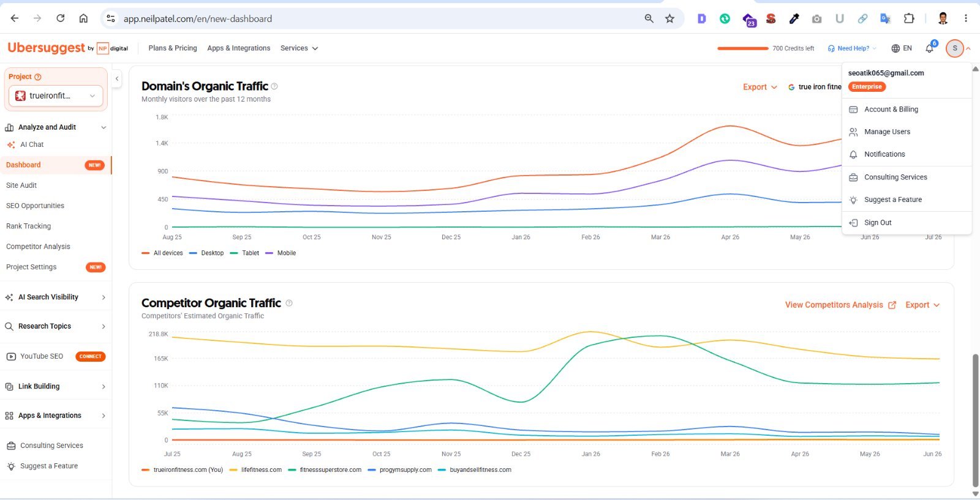The height and width of the screenshot is (500, 980).
Task: Click the AI Chat sparkle icon
Action: coord(10,145)
